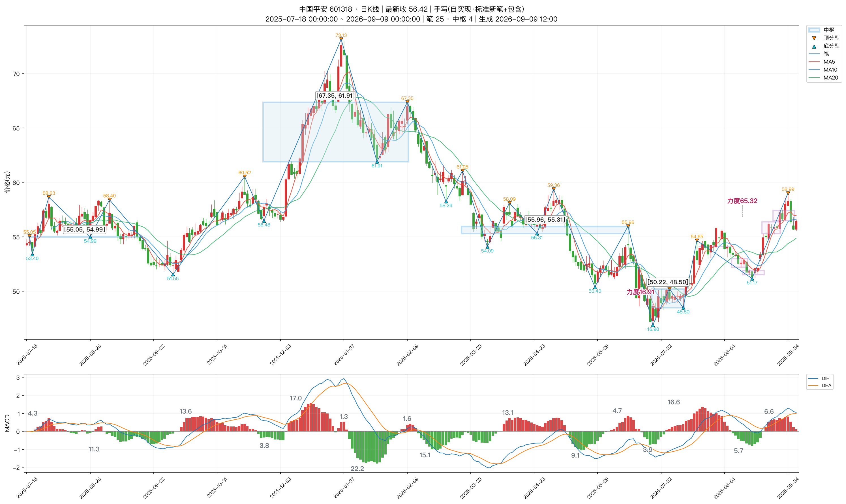
Task: Click the MACD area value 6.6
Action: (769, 412)
